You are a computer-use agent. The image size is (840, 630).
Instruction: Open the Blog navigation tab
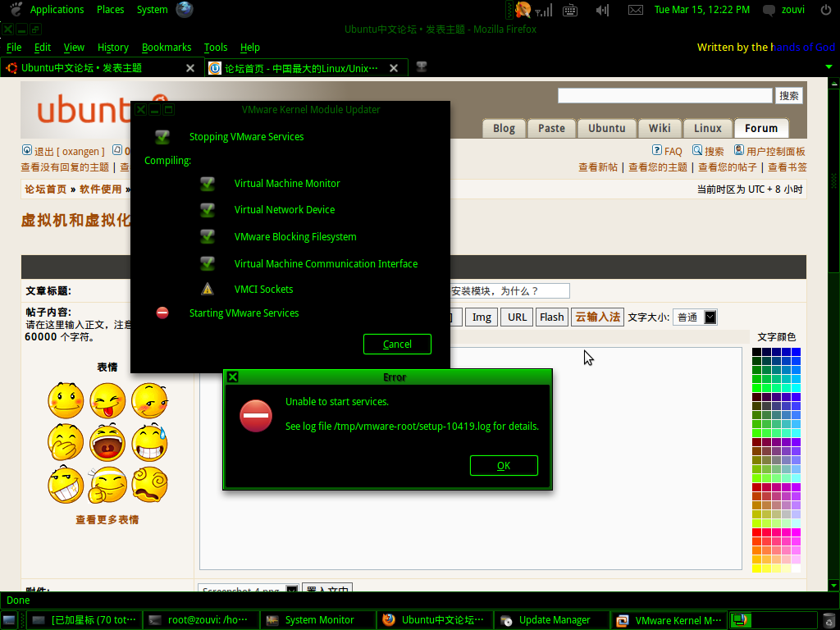coord(504,129)
